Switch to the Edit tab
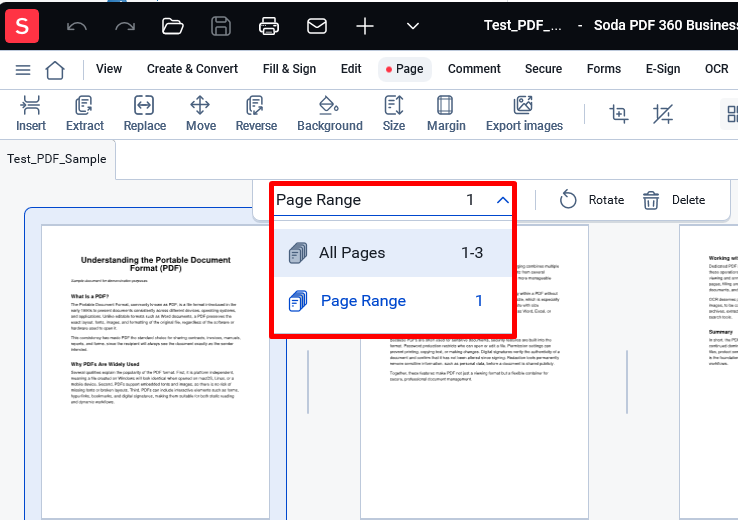738x520 pixels. (351, 69)
